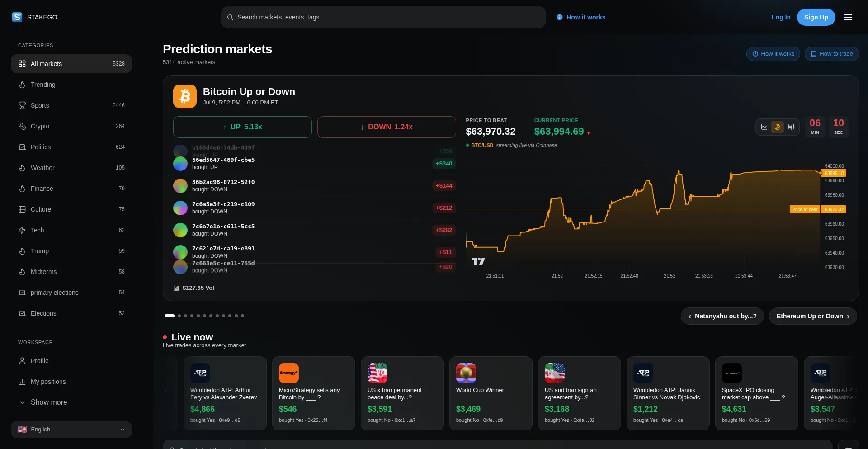
Task: Click the TradingView logo on chart
Action: [478, 261]
